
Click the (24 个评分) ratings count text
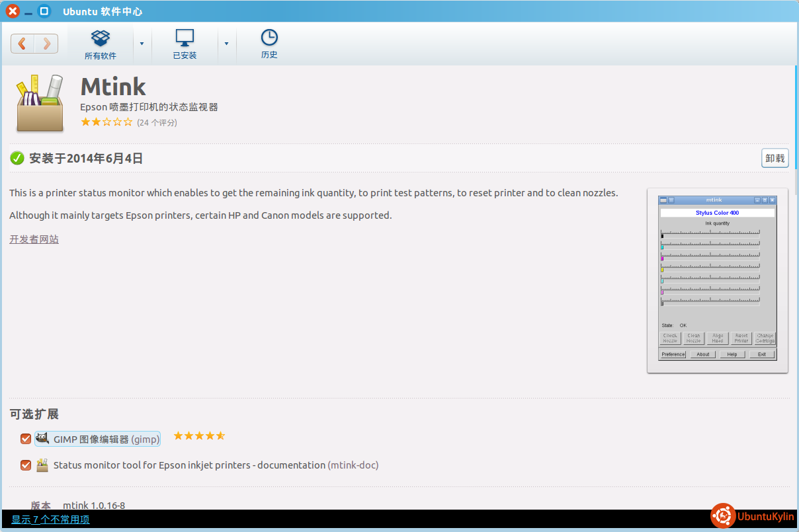(157, 122)
